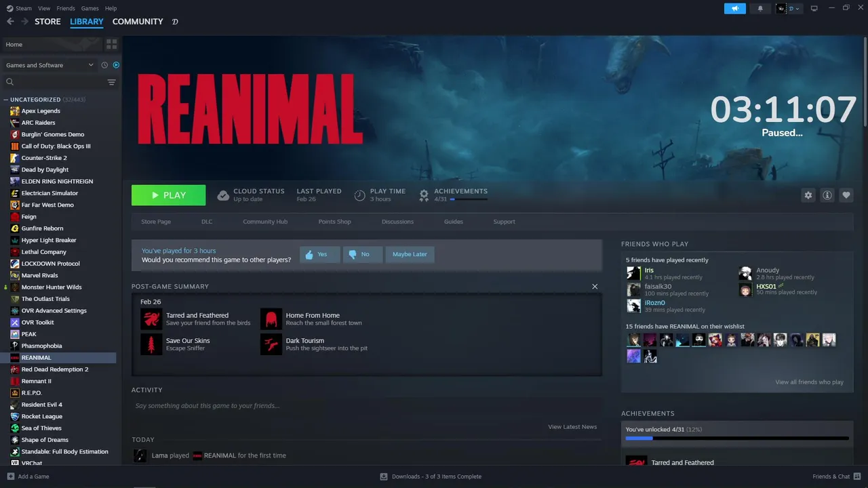This screenshot has height=488, width=868.
Task: Open the LIBRARY tab
Action: [x=87, y=22]
